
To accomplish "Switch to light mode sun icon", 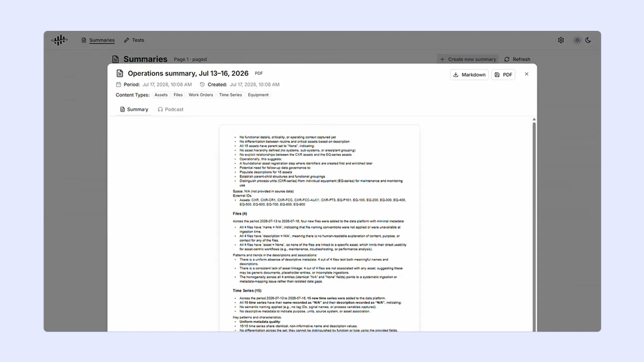I will (x=577, y=40).
